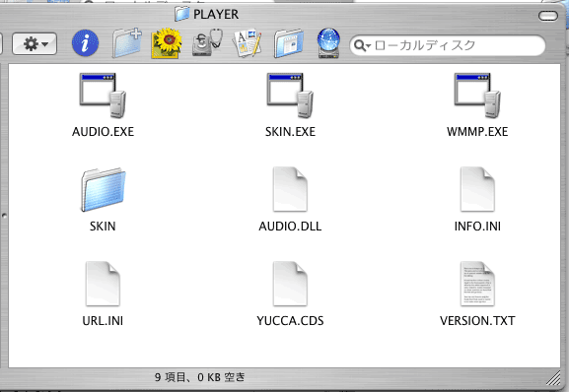Click the PLAYER window title text

click(216, 15)
